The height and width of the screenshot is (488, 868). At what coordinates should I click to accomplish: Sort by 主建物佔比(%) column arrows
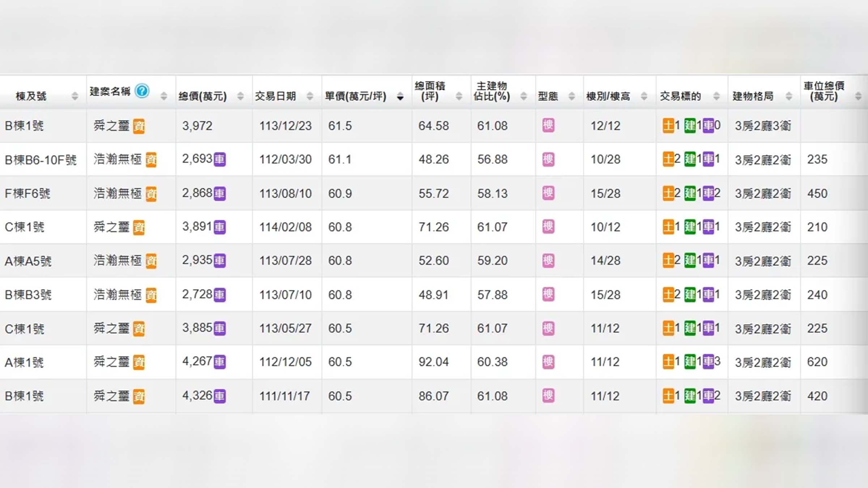tap(523, 96)
